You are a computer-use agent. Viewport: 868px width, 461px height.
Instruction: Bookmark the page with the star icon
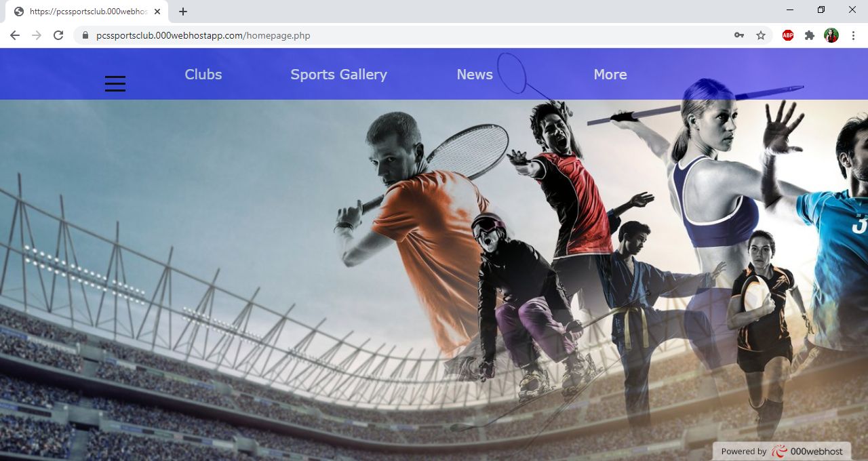(760, 35)
